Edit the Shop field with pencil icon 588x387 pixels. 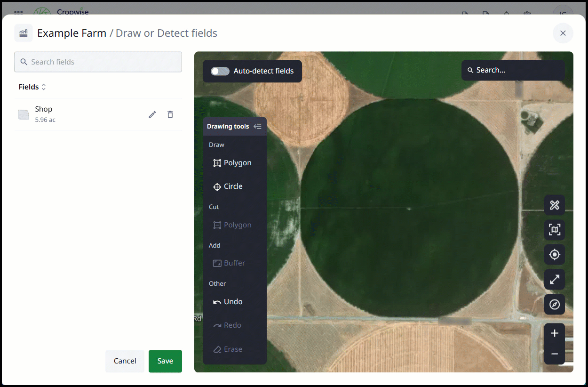point(152,114)
